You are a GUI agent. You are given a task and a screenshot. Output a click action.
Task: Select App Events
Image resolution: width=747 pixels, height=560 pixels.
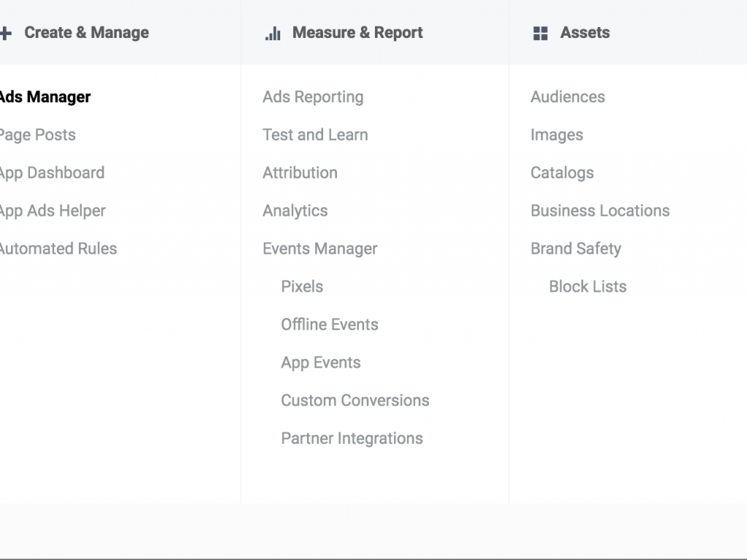coord(321,363)
